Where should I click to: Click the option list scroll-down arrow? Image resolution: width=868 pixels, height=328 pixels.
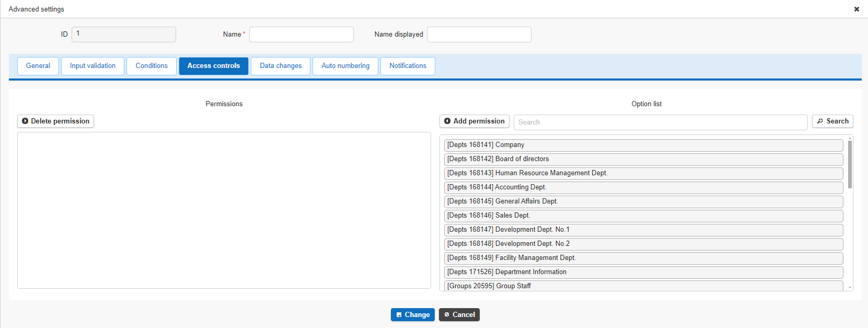[x=850, y=287]
